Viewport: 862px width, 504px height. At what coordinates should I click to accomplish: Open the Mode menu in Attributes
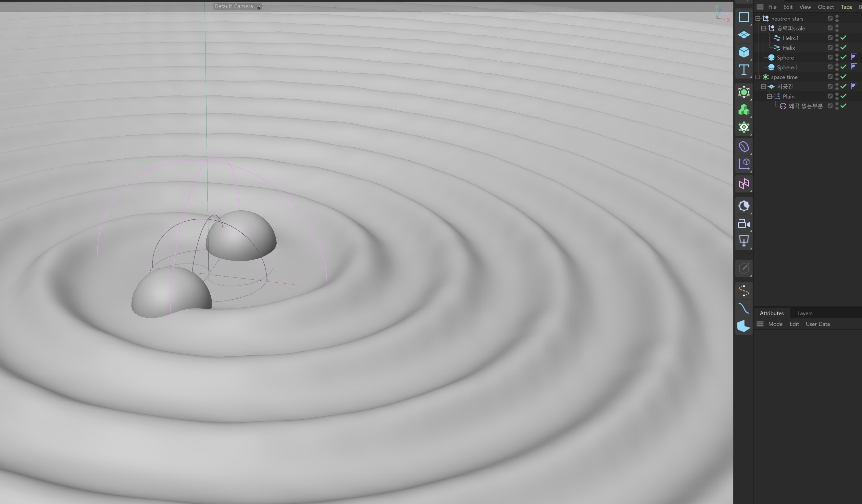(775, 324)
